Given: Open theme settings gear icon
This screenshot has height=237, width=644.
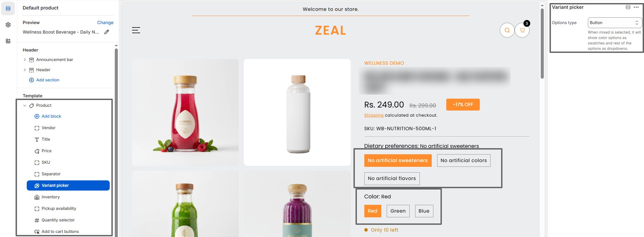Looking at the screenshot, I should (x=8, y=25).
